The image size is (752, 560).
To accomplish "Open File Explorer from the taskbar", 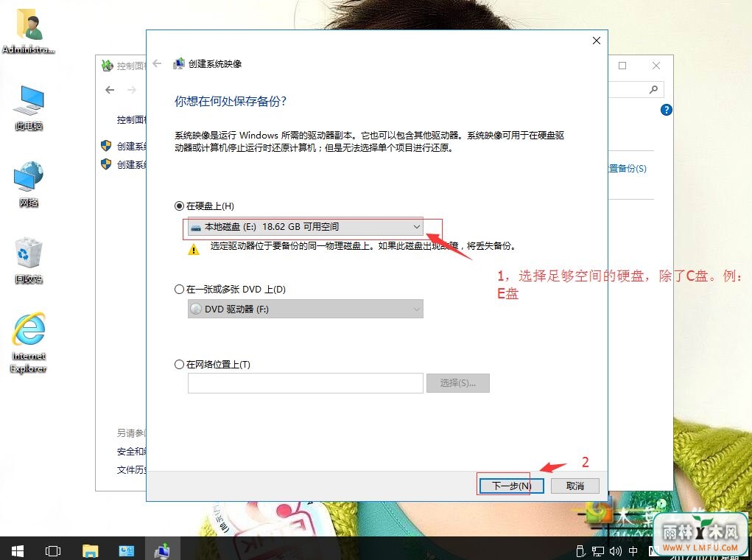I will coord(90,551).
